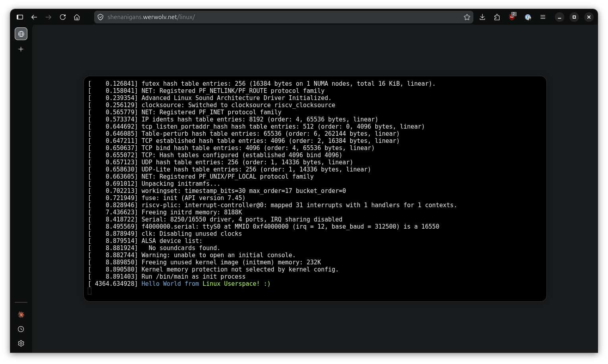
Task: Open the Claude AI sidebar tool
Action: tap(21, 315)
